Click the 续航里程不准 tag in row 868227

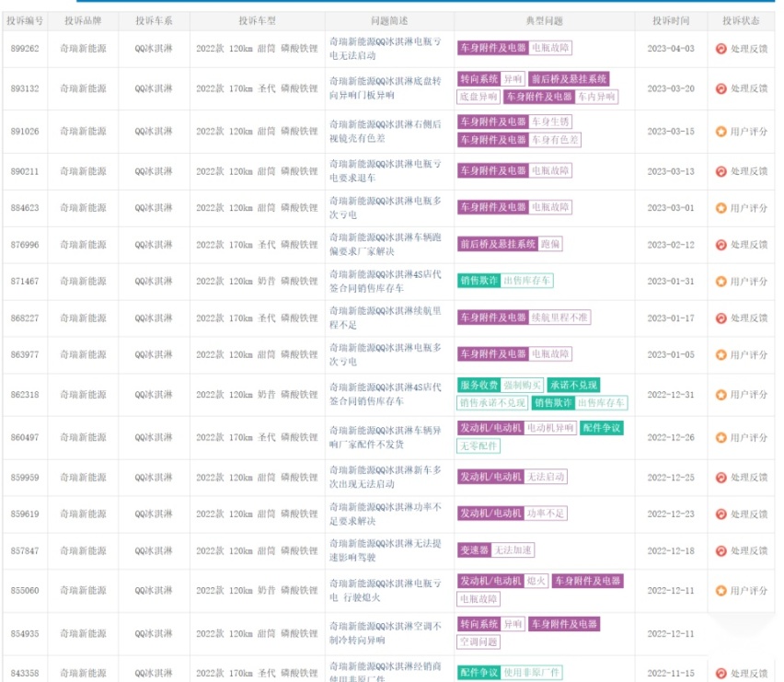[x=559, y=318]
